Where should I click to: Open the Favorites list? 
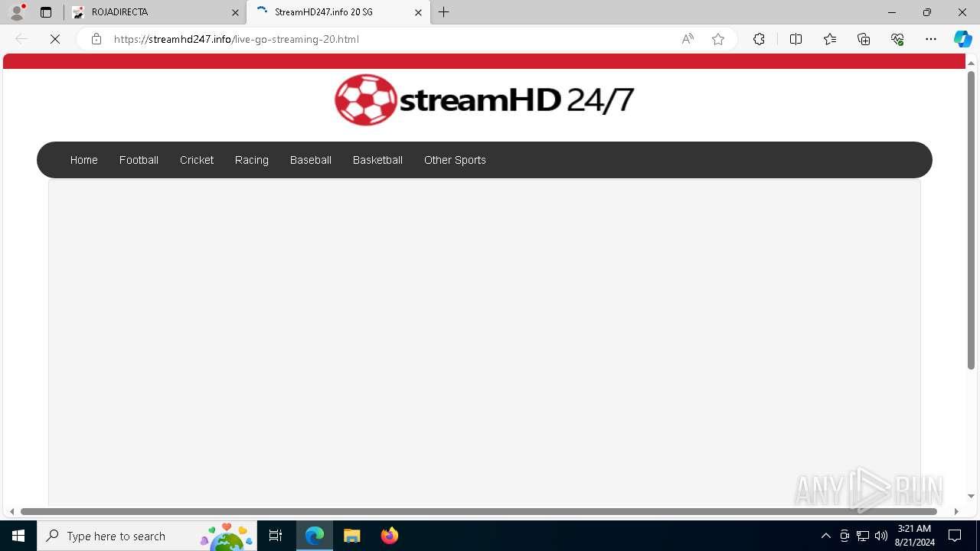[830, 39]
